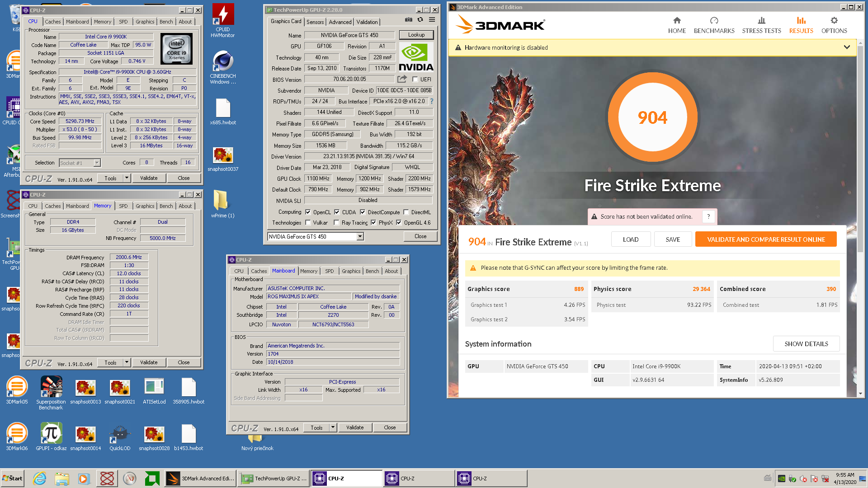Select Superposition Benchmark desktop icon

(x=51, y=393)
